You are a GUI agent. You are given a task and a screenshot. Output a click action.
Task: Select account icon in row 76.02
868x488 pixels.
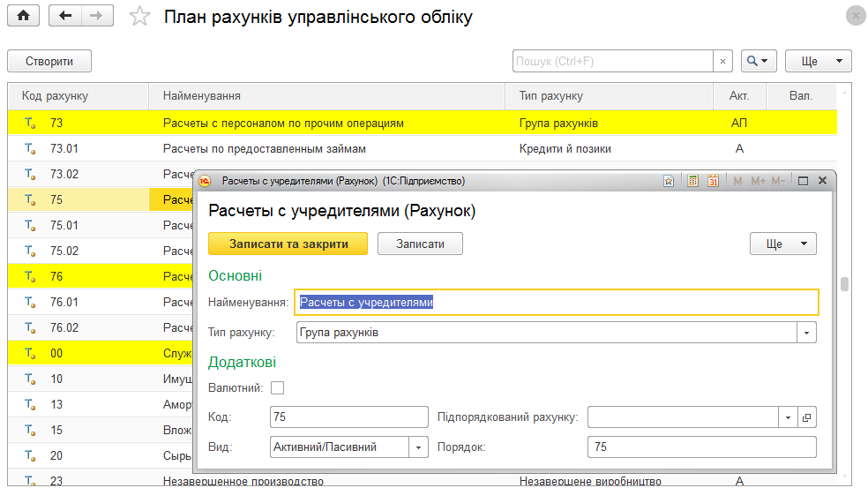click(x=30, y=327)
